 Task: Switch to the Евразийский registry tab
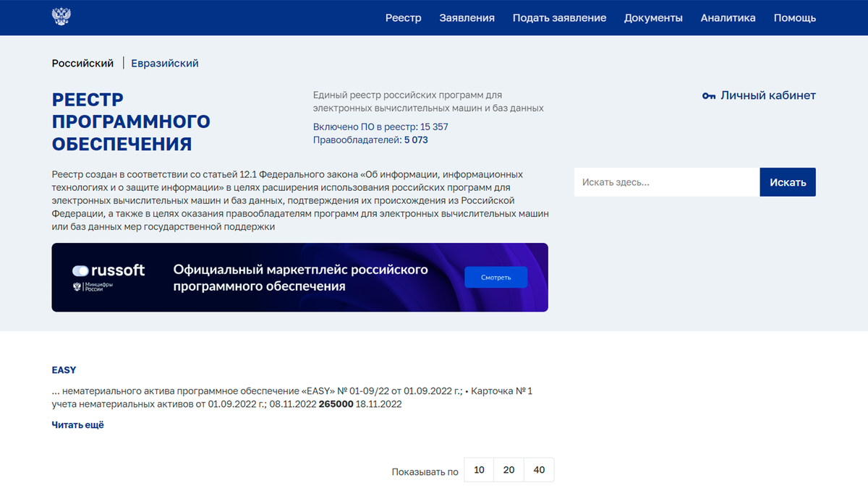click(165, 63)
